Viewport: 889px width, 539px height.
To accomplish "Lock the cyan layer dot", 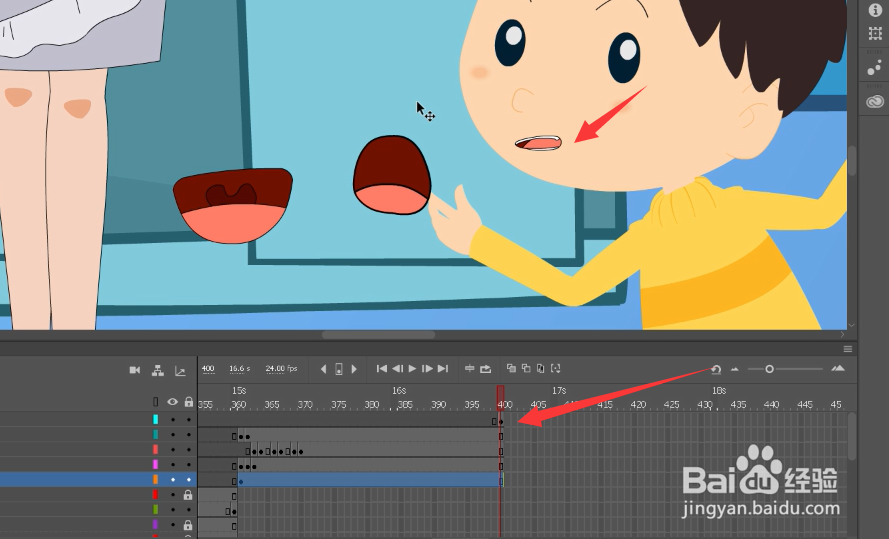I will (189, 420).
